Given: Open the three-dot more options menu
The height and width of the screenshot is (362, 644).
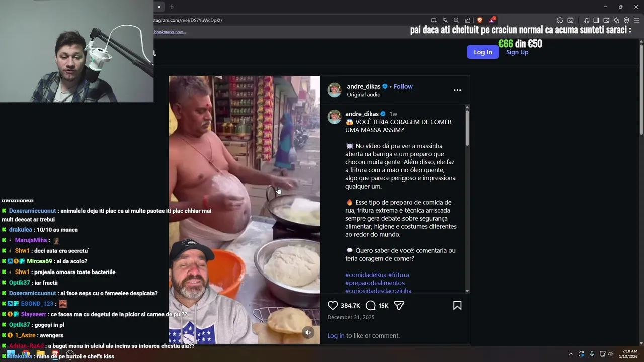Looking at the screenshot, I should (x=457, y=90).
